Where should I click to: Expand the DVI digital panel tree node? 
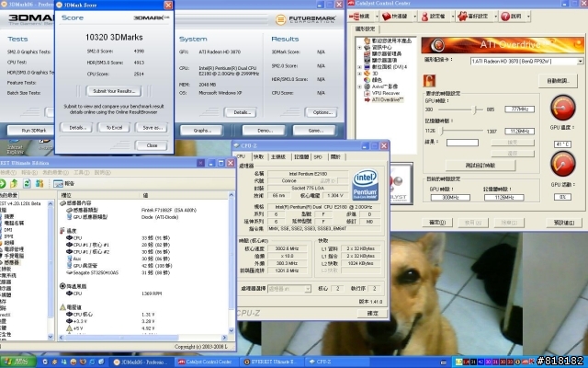(359, 67)
